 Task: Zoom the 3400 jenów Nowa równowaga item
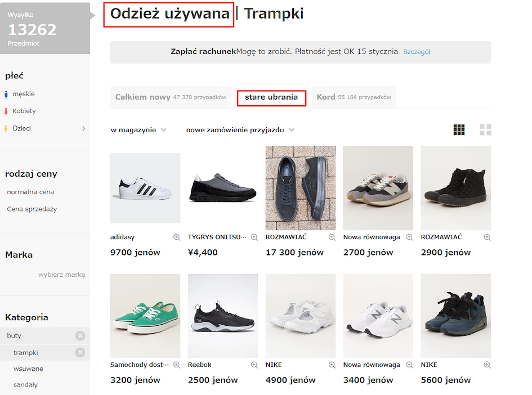[409, 365]
